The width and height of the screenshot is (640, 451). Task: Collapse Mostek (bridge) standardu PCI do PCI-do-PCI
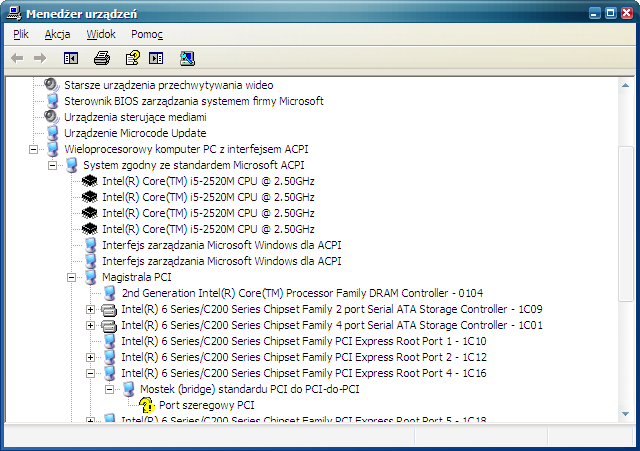point(109,389)
